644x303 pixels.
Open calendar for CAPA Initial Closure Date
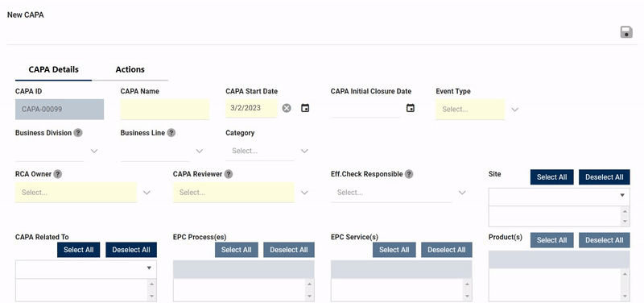(x=411, y=108)
